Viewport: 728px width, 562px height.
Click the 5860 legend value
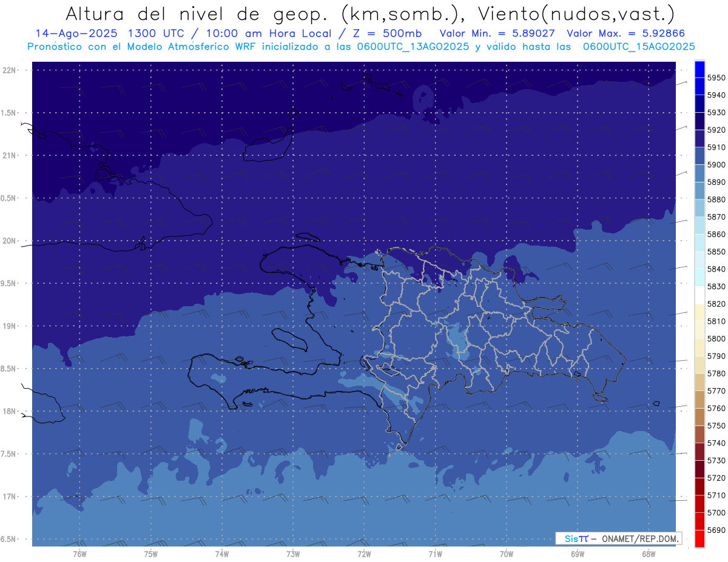coord(716,234)
